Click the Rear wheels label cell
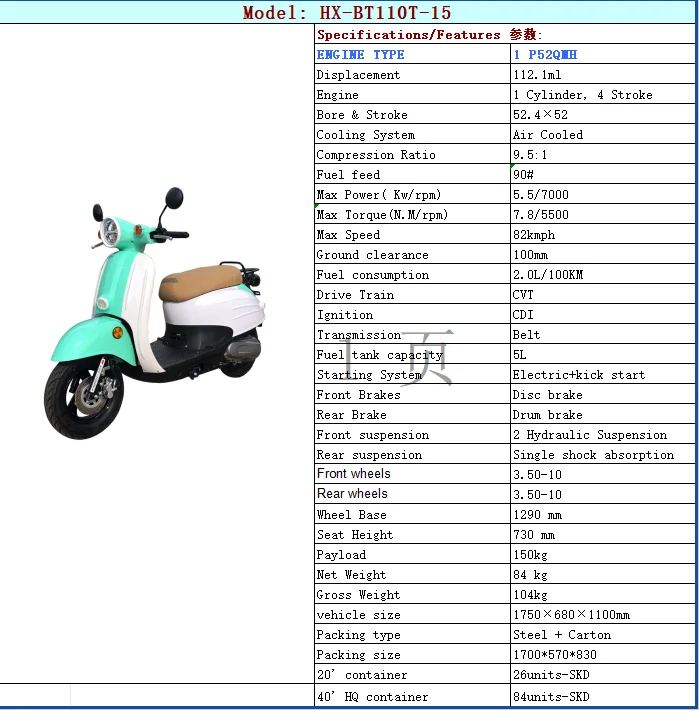 pyautogui.click(x=412, y=494)
